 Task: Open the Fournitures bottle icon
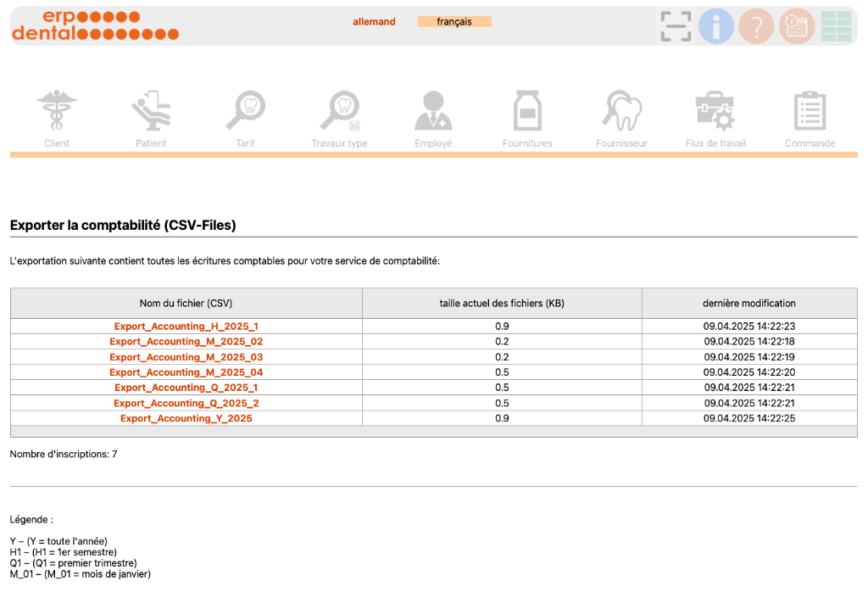click(527, 110)
